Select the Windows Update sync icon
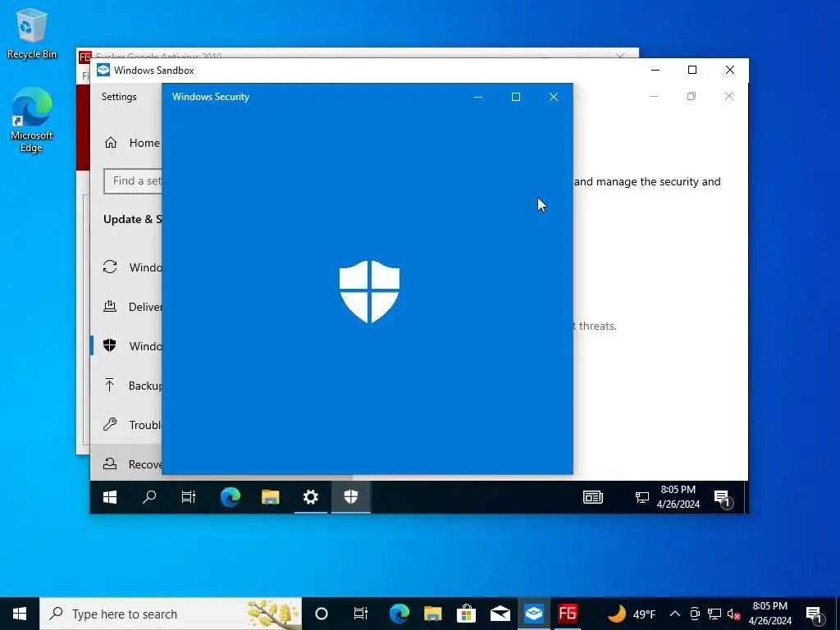 (110, 267)
